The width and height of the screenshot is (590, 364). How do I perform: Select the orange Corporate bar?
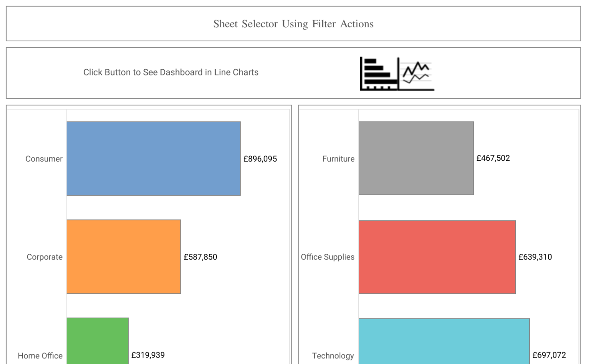coord(123,257)
